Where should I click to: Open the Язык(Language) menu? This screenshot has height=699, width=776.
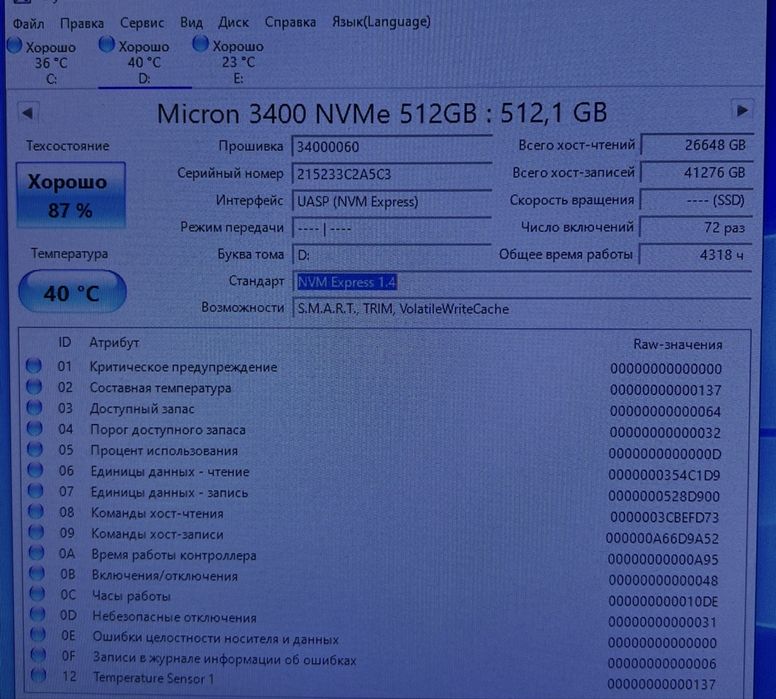click(x=381, y=22)
